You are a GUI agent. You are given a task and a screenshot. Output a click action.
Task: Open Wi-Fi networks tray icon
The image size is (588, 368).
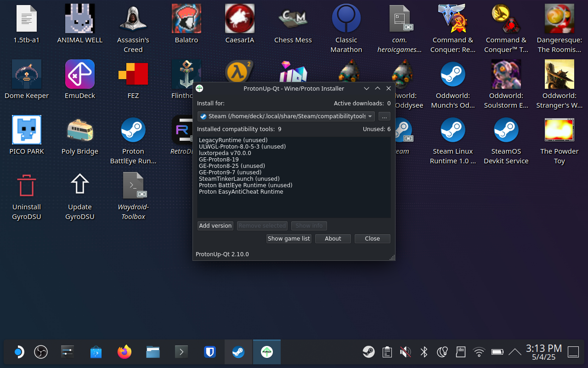tap(479, 352)
